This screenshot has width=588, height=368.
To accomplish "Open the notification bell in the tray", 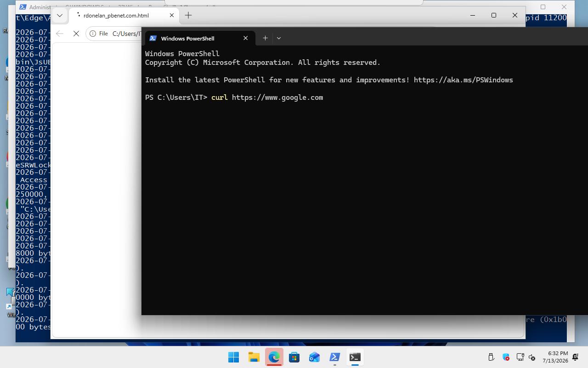I will click(575, 357).
